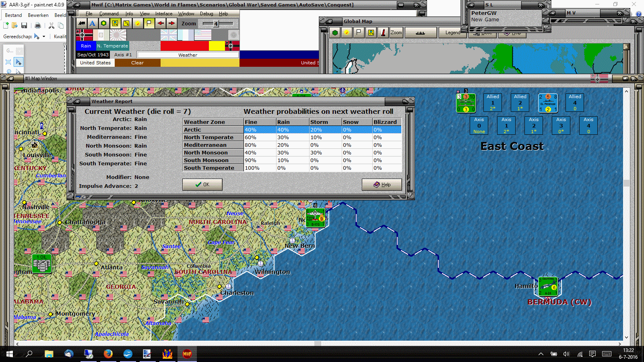The image size is (644, 362).
Task: Click the flag icon in Global Map
Action: click(359, 33)
